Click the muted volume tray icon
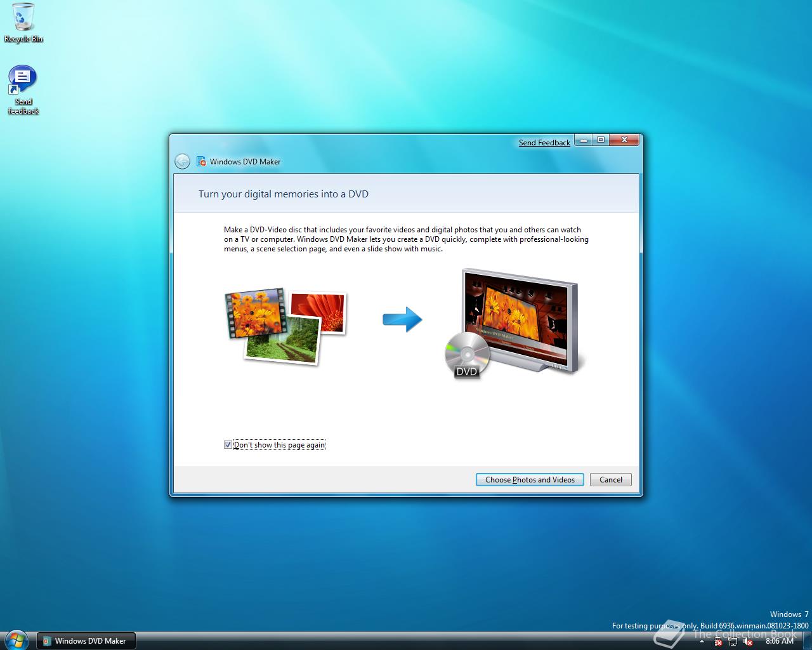Image resolution: width=812 pixels, height=650 pixels. click(x=748, y=642)
